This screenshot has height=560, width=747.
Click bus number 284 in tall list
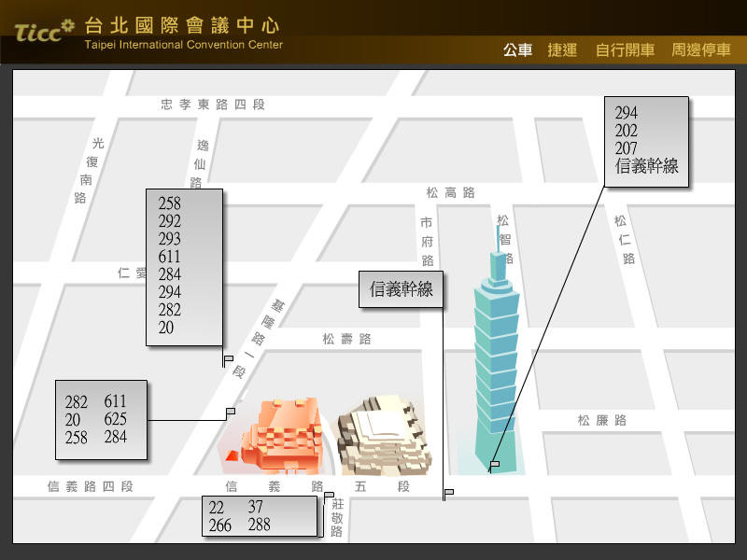[170, 274]
